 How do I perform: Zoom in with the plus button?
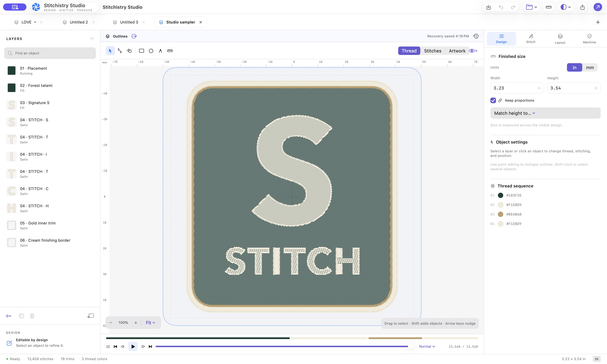(x=136, y=323)
